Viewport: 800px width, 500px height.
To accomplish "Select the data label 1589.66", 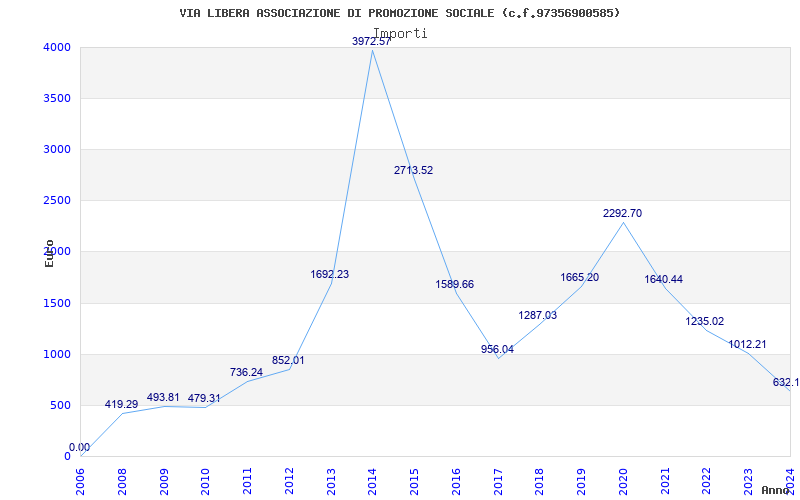I will (x=455, y=285).
